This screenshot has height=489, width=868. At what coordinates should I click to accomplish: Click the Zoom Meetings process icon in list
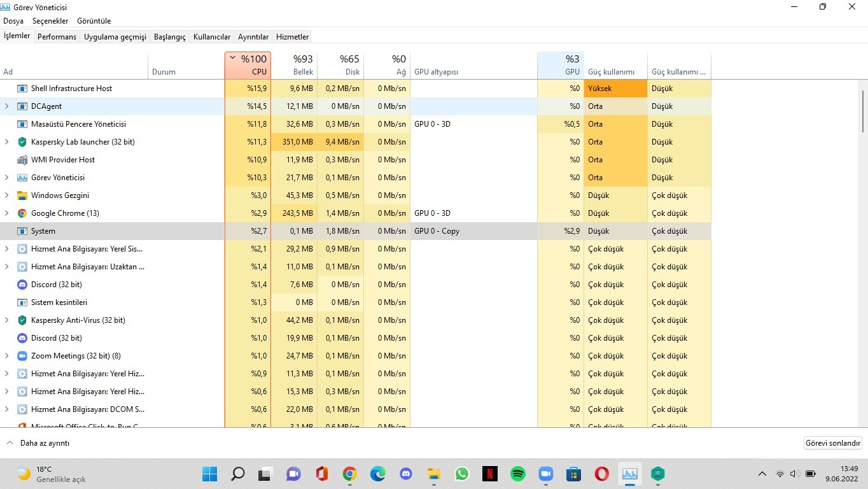tap(22, 356)
